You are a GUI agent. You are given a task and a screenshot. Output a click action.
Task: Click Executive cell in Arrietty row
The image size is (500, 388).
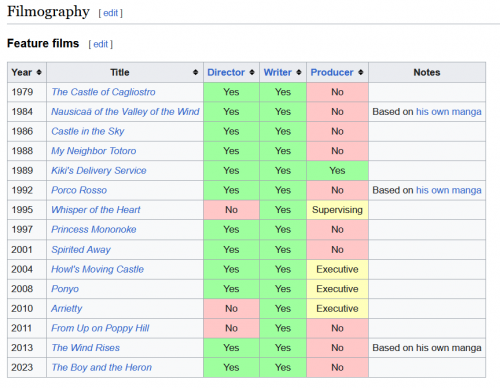[337, 309]
